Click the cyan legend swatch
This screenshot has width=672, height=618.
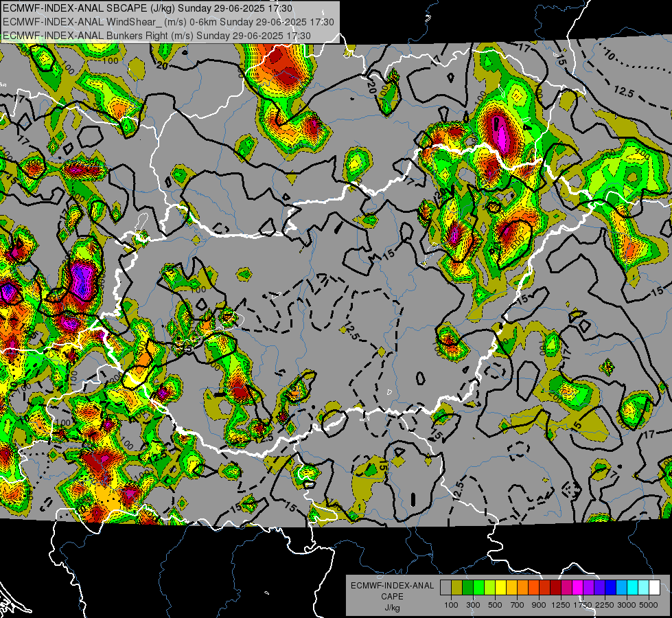click(x=633, y=588)
